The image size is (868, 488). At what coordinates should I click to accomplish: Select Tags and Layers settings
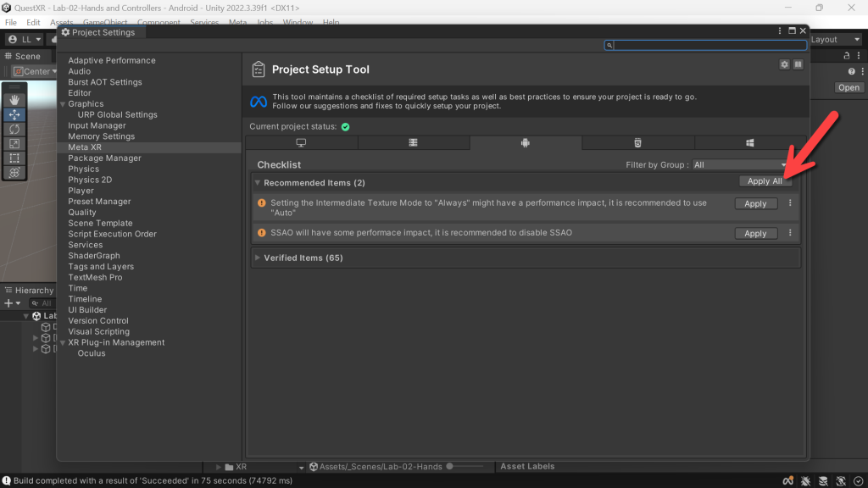pyautogui.click(x=101, y=266)
